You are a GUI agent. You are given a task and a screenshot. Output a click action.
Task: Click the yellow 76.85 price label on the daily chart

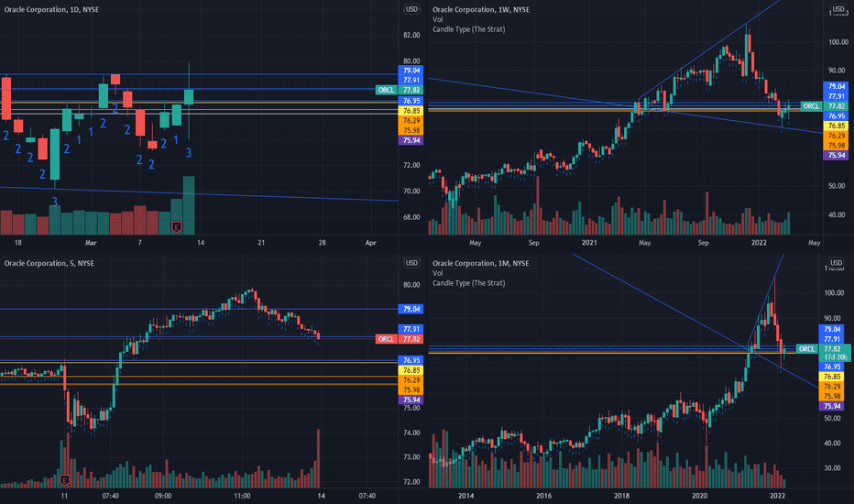[411, 111]
